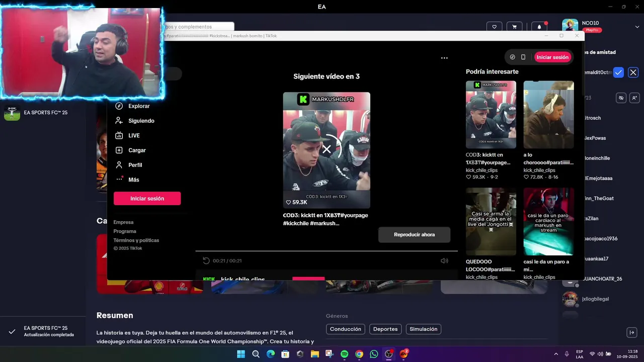This screenshot has width=644, height=362.
Task: Cancel the next video autoplay X
Action: pyautogui.click(x=327, y=149)
